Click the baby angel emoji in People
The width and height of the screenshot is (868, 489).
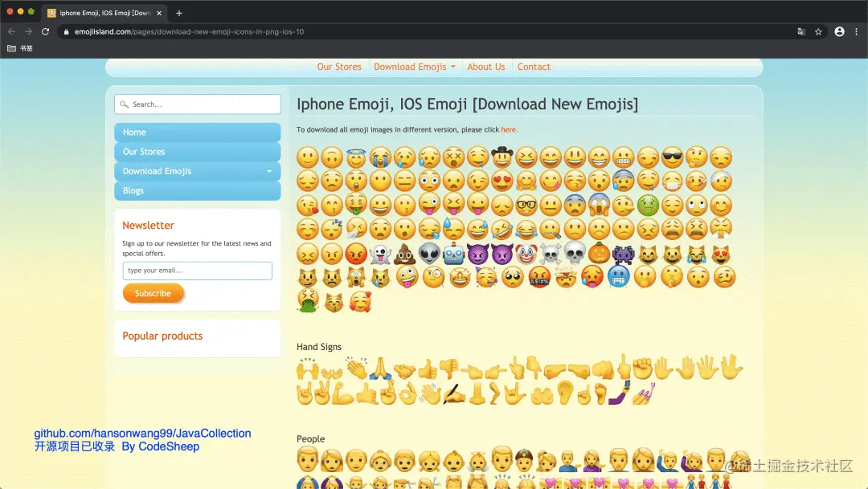click(477, 462)
